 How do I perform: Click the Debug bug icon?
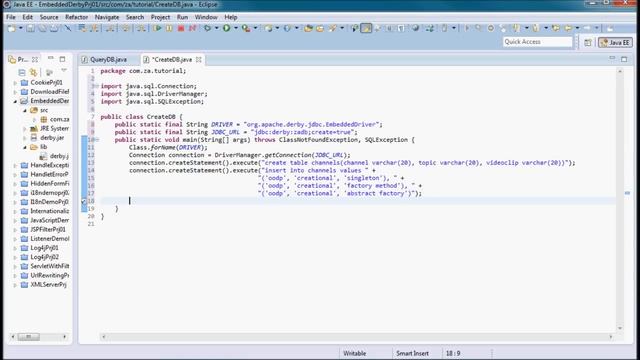(208, 28)
